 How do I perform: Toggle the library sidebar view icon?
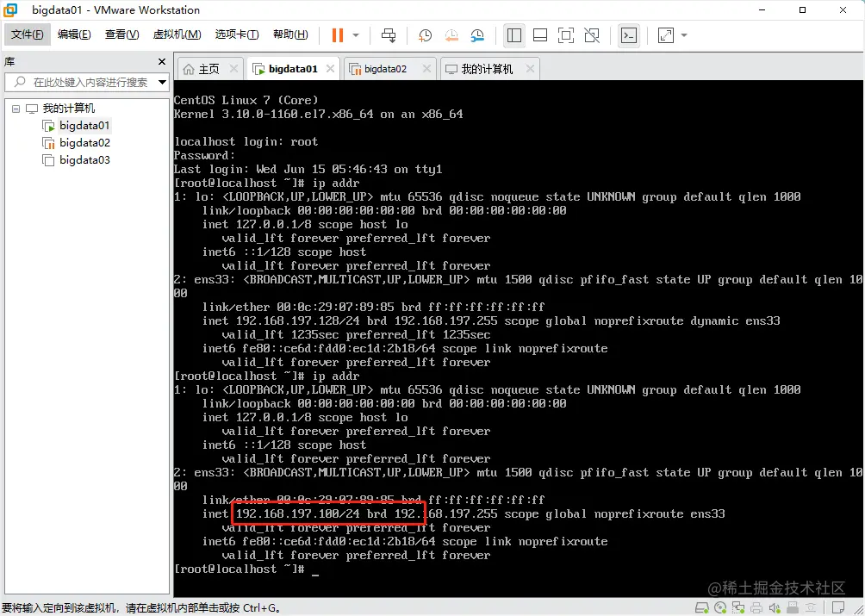pyautogui.click(x=514, y=35)
